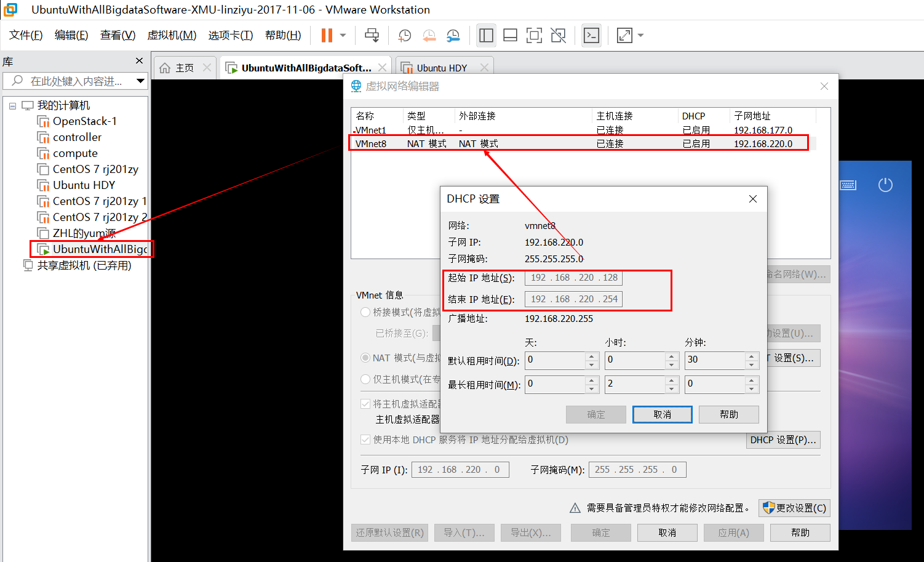
Task: Select the 仅主机模式 radio button
Action: [x=365, y=379]
